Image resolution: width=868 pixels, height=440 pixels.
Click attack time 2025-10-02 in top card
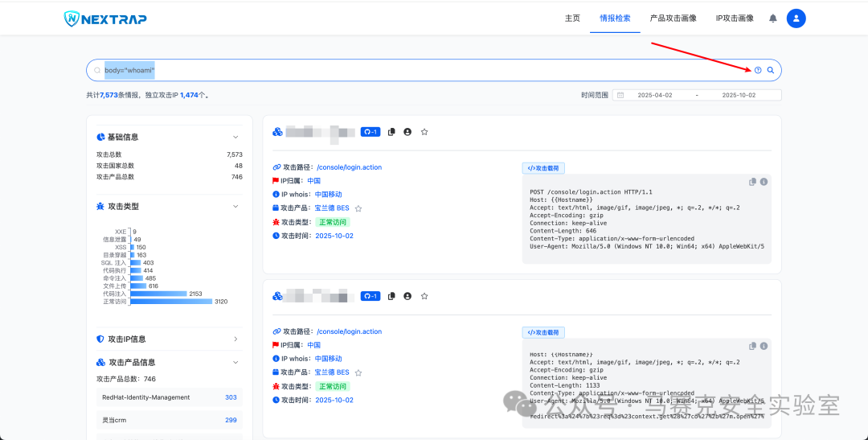pyautogui.click(x=334, y=236)
